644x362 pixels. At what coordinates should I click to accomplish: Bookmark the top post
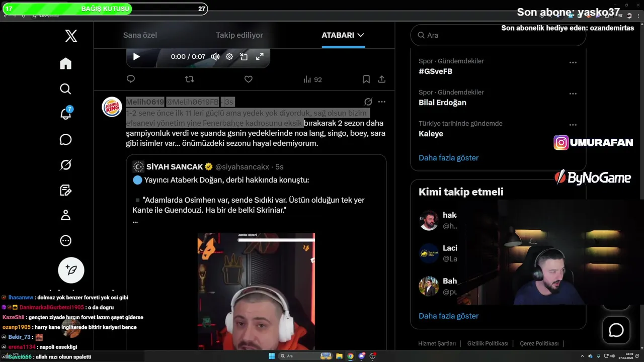(x=366, y=79)
